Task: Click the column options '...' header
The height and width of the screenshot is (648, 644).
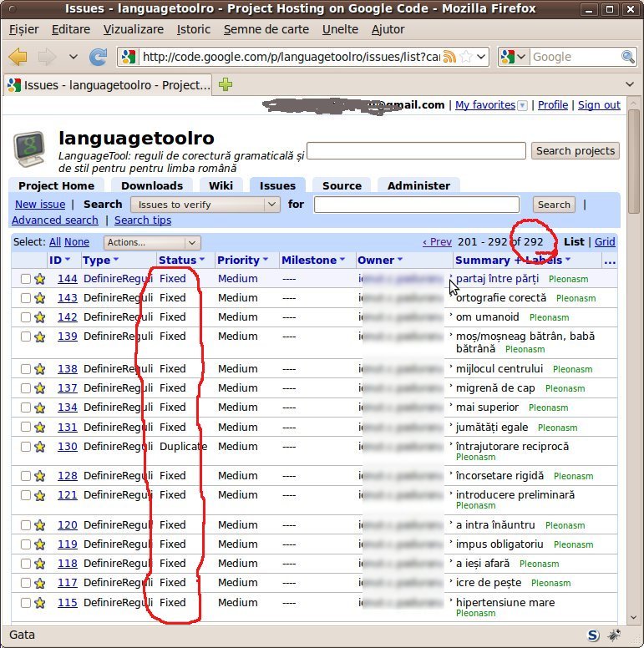Action: point(610,260)
